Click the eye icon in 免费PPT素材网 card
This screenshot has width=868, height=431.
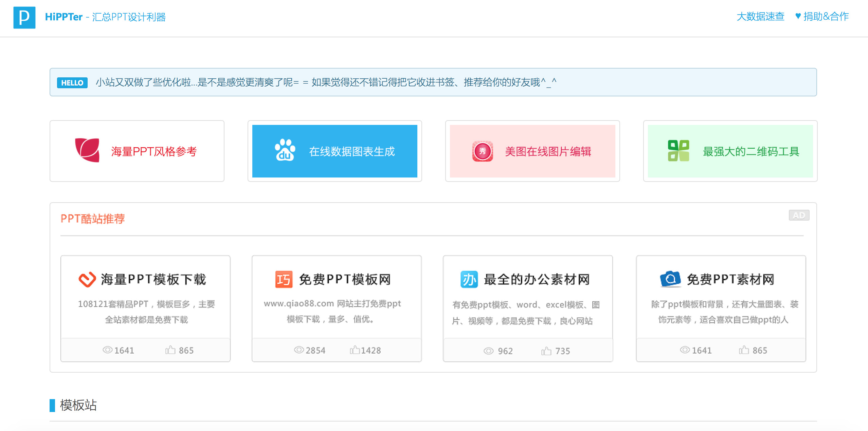pos(685,350)
